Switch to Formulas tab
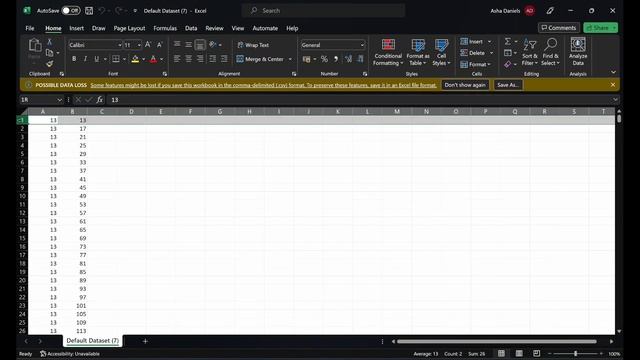This screenshot has width=640, height=360. tap(165, 28)
